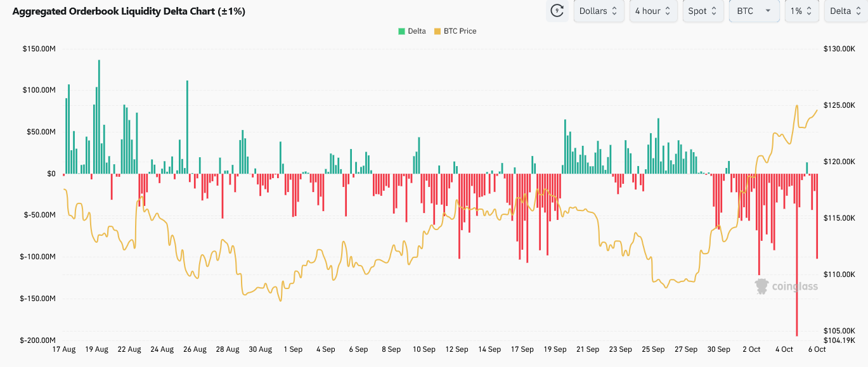The width and height of the screenshot is (868, 367).
Task: Click the $50.00M left axis label
Action: [41, 132]
